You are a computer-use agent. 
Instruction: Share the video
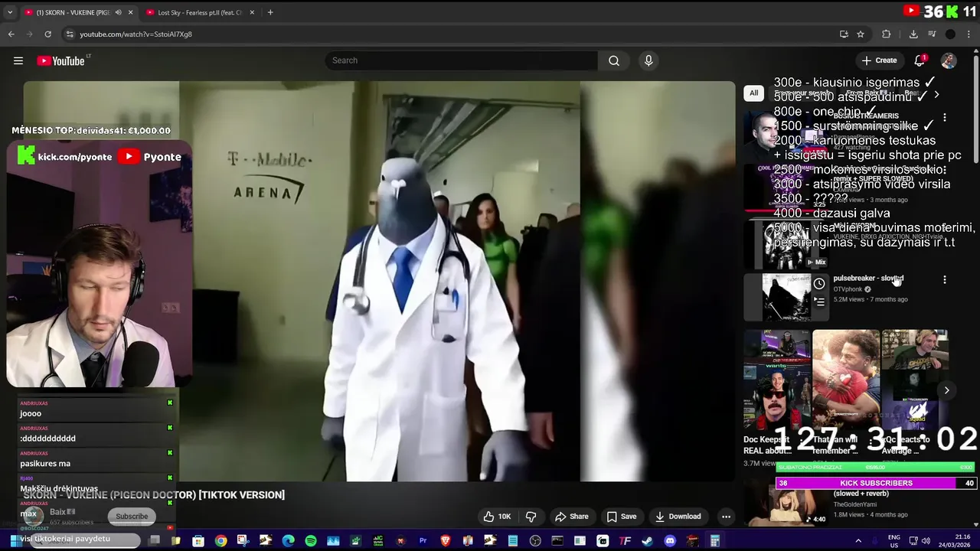571,517
